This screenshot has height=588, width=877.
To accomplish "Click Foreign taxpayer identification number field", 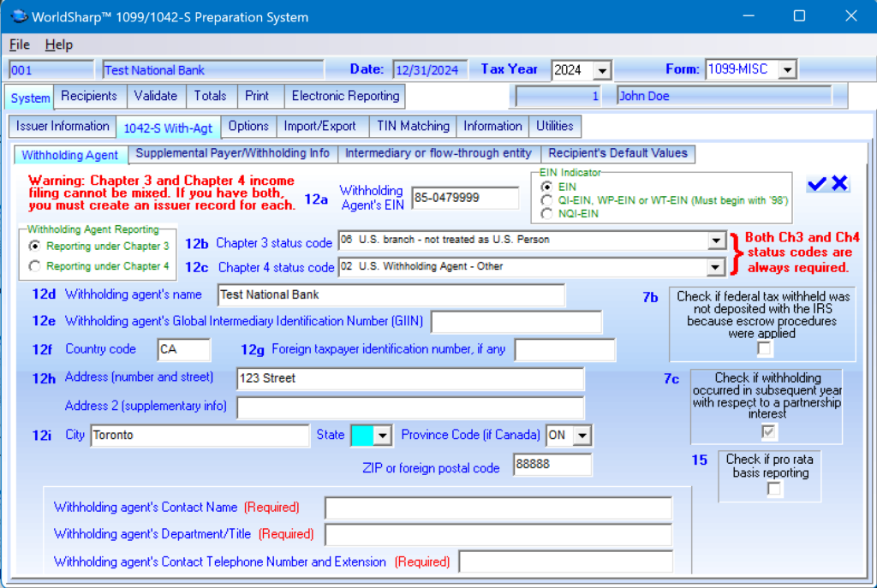I will [x=565, y=350].
